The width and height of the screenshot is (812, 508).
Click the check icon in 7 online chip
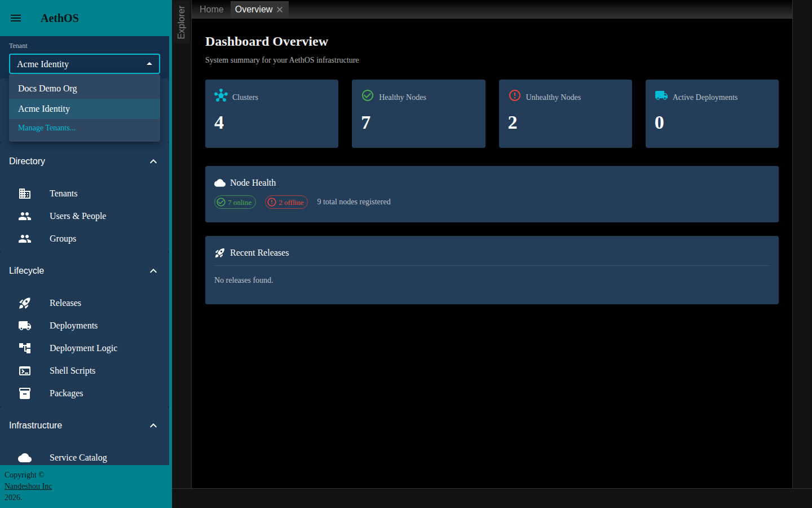(x=221, y=202)
